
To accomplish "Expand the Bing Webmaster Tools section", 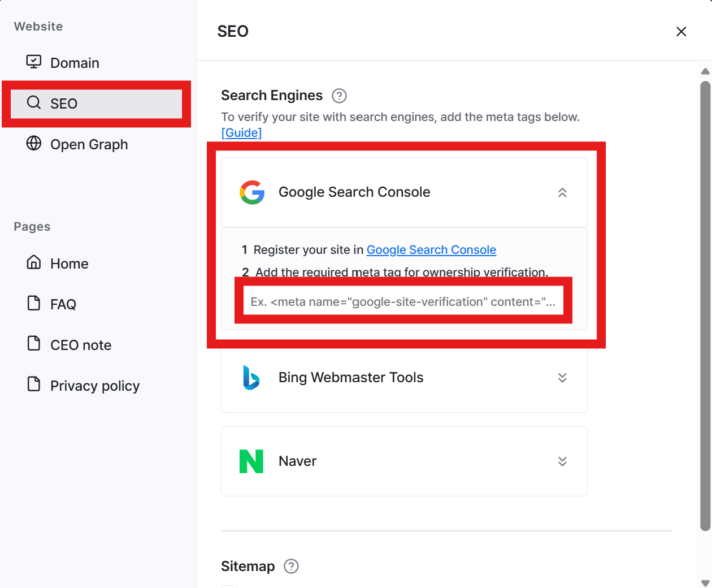I will [x=562, y=378].
